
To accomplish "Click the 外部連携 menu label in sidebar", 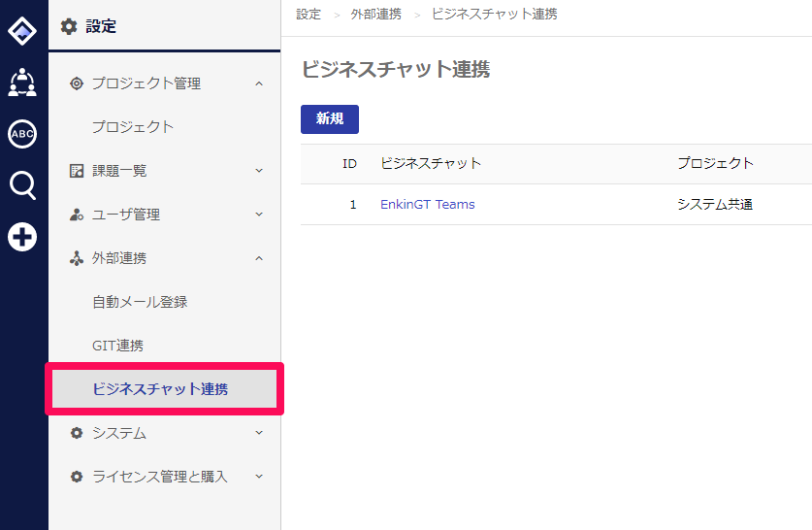I will 119,258.
